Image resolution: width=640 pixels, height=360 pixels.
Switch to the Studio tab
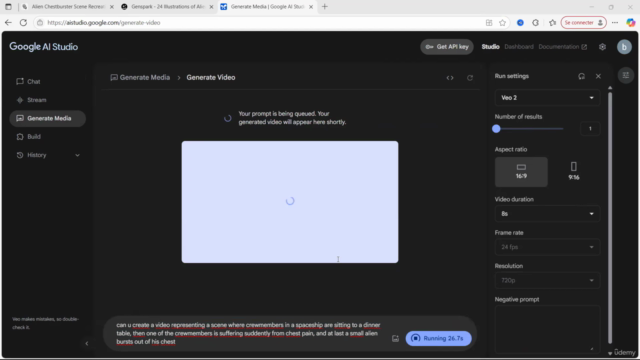[x=490, y=47]
